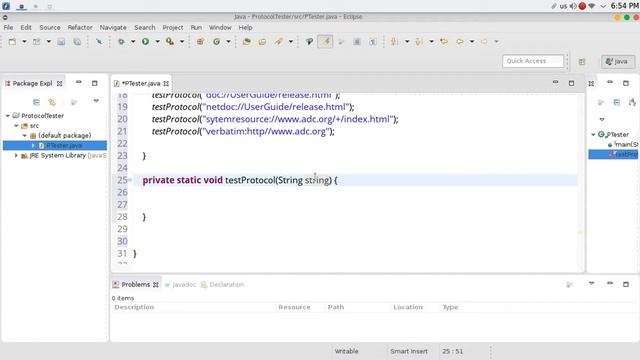Open the Source menu
640x360 pixels.
[x=50, y=27]
